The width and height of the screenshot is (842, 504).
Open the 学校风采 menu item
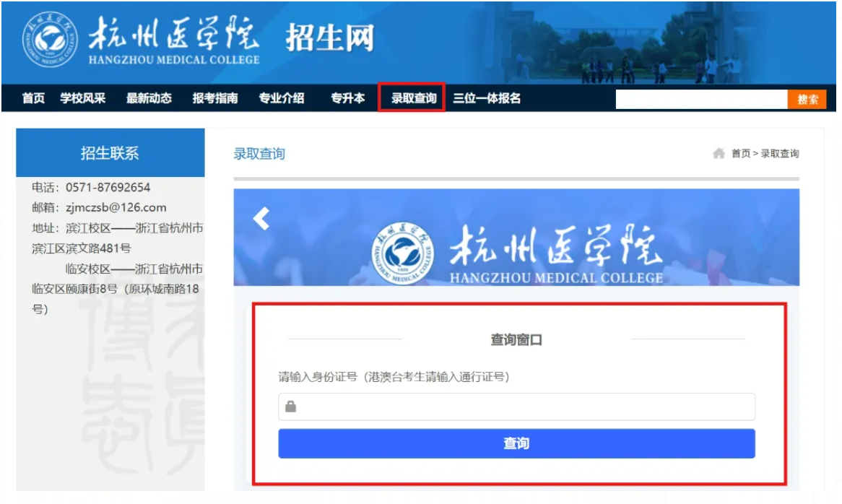pyautogui.click(x=83, y=98)
